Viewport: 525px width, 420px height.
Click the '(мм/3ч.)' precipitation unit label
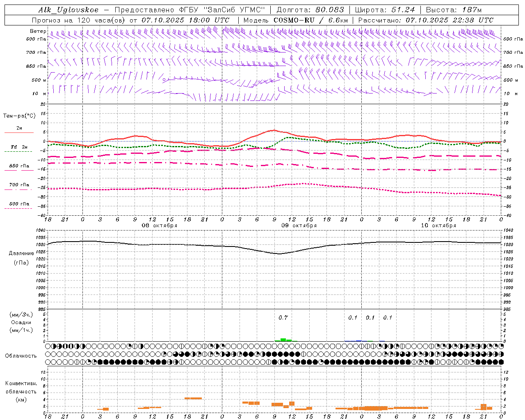[21, 315]
